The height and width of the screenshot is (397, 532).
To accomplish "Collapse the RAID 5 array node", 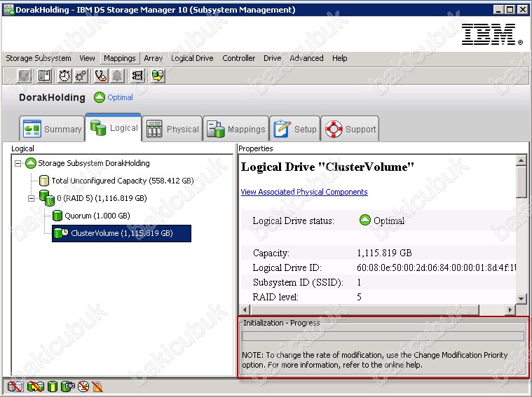I will tap(32, 198).
